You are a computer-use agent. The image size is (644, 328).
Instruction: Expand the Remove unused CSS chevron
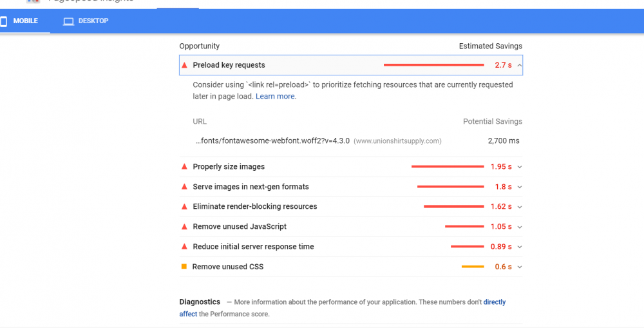[520, 267]
